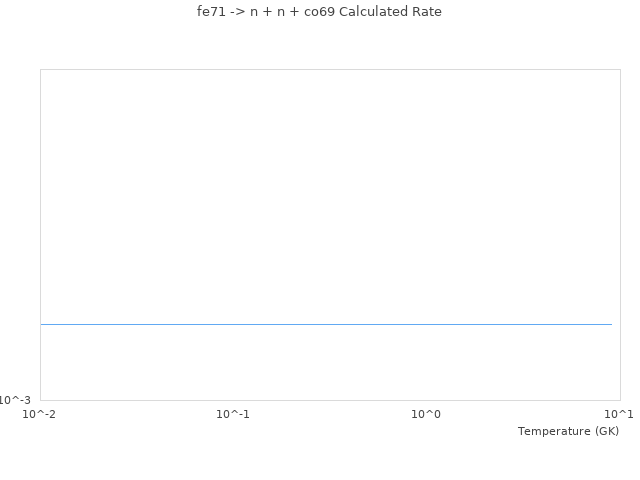Click the 10^-3 y-axis tick label
This screenshot has height=480, width=640.
(15, 400)
